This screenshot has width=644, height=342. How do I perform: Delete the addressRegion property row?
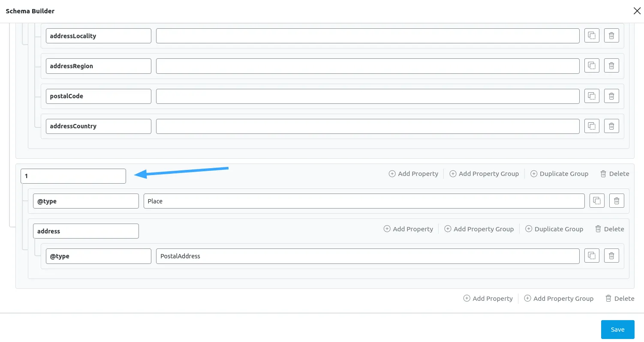pyautogui.click(x=611, y=66)
